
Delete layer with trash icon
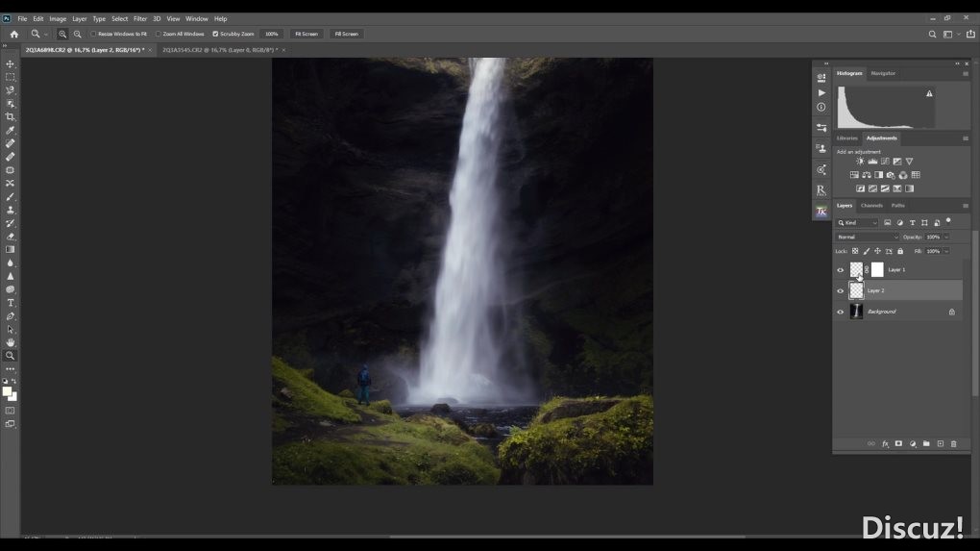(954, 443)
